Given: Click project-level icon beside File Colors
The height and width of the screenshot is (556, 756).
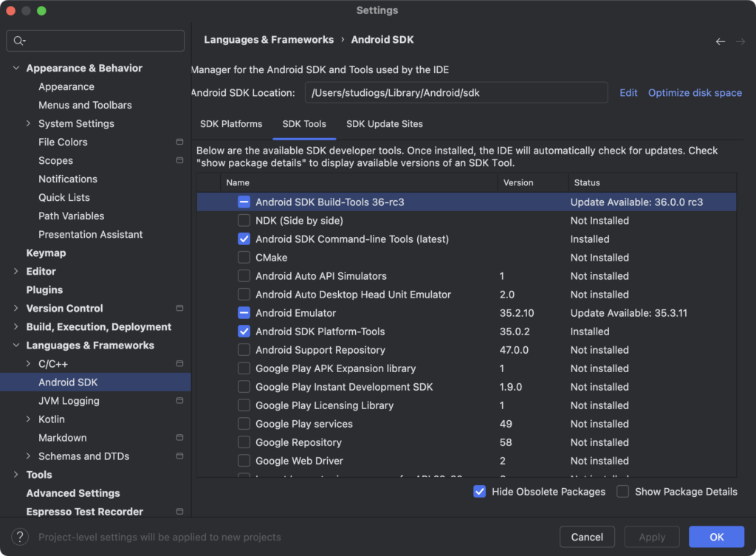Looking at the screenshot, I should click(x=180, y=142).
